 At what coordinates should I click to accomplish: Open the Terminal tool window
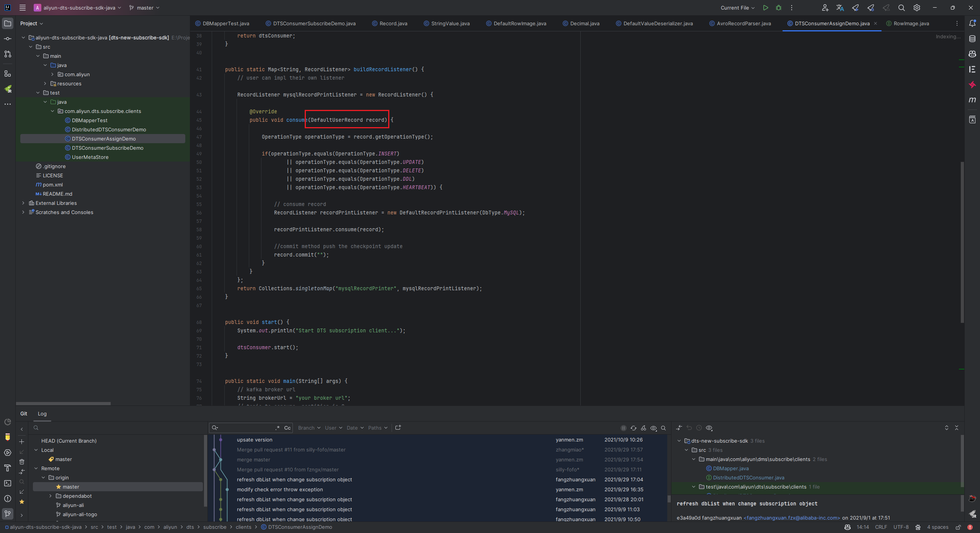tap(8, 483)
